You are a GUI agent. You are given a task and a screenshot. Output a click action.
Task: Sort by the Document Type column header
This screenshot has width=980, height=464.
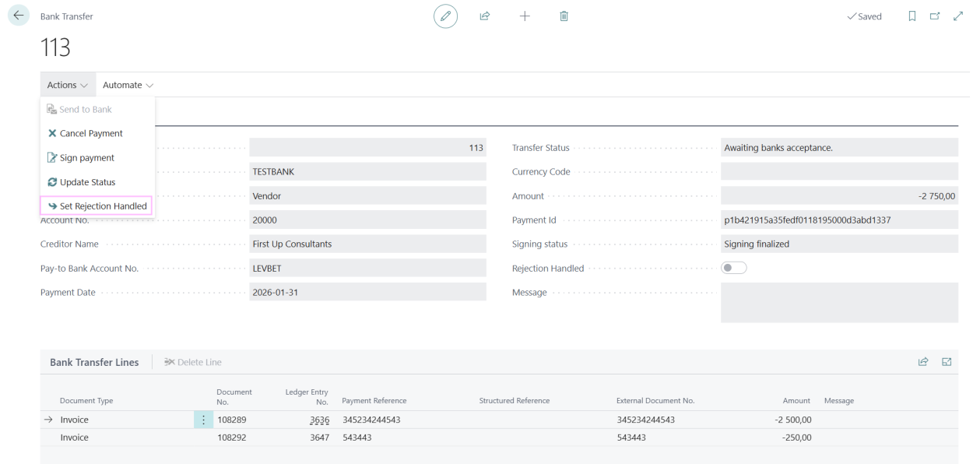[86, 401]
